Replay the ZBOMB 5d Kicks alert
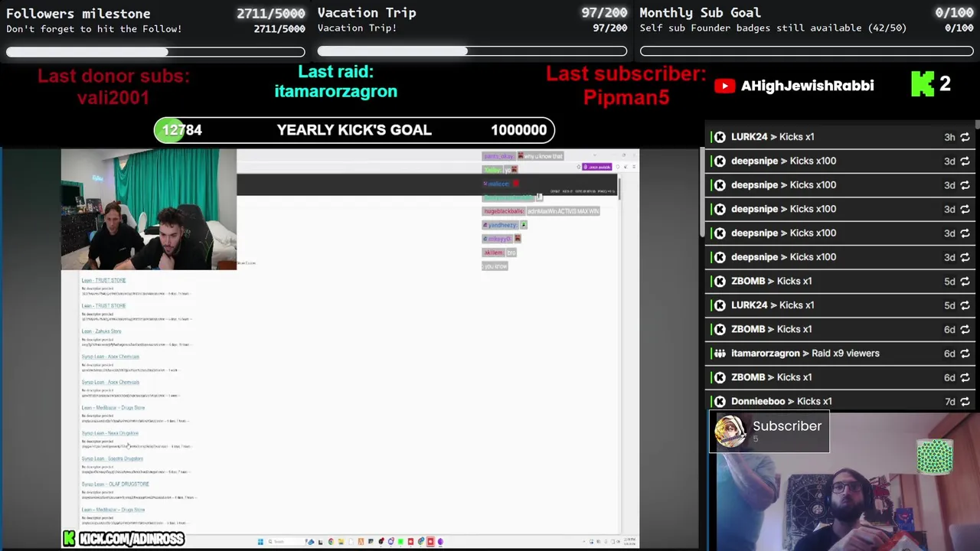Screen dimensions: 980x551 pos(965,281)
